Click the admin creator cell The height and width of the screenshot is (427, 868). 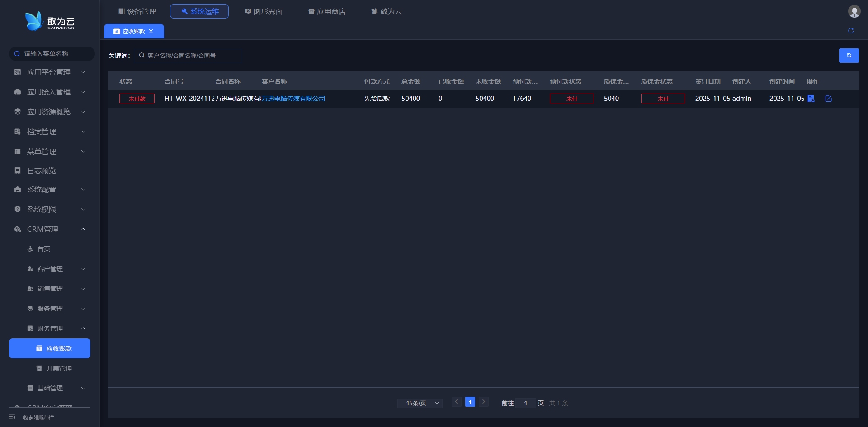(x=742, y=99)
